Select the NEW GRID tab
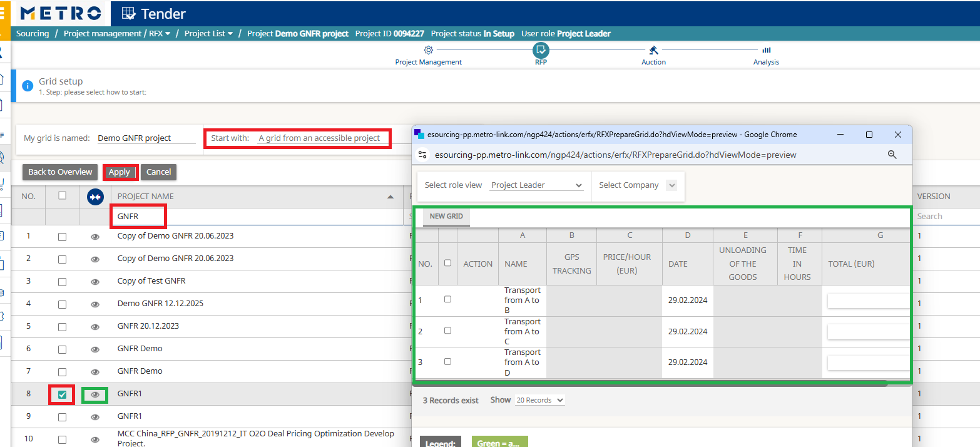Screen dimensions: 980x447 [x=446, y=217]
